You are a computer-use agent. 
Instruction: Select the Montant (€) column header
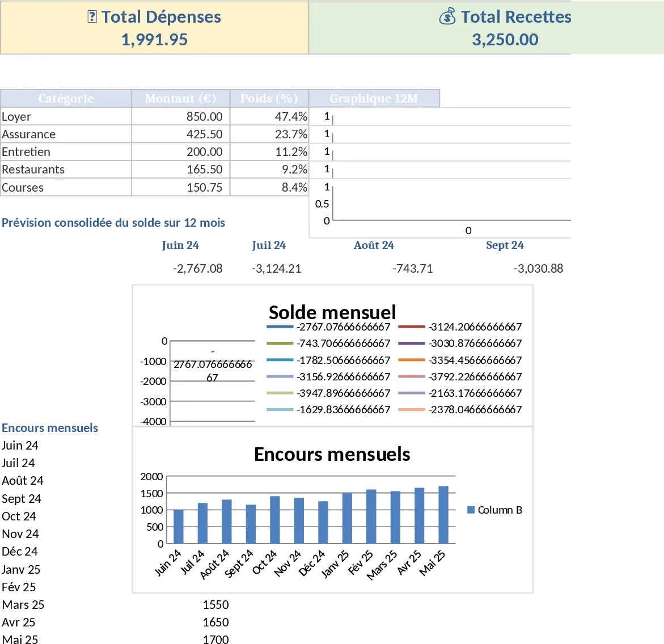(180, 98)
